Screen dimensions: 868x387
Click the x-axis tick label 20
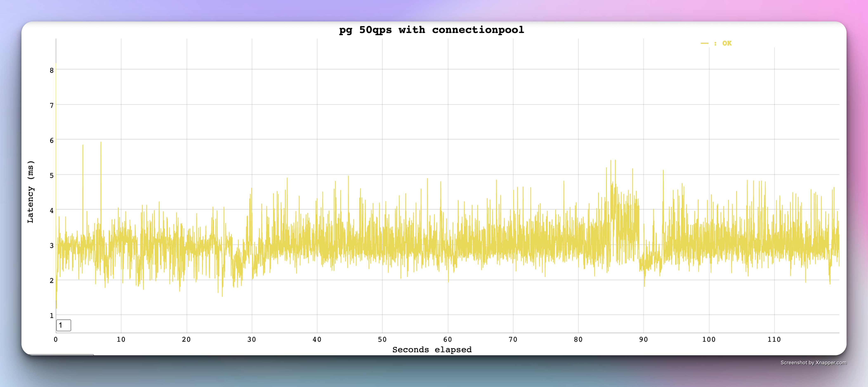pyautogui.click(x=186, y=339)
